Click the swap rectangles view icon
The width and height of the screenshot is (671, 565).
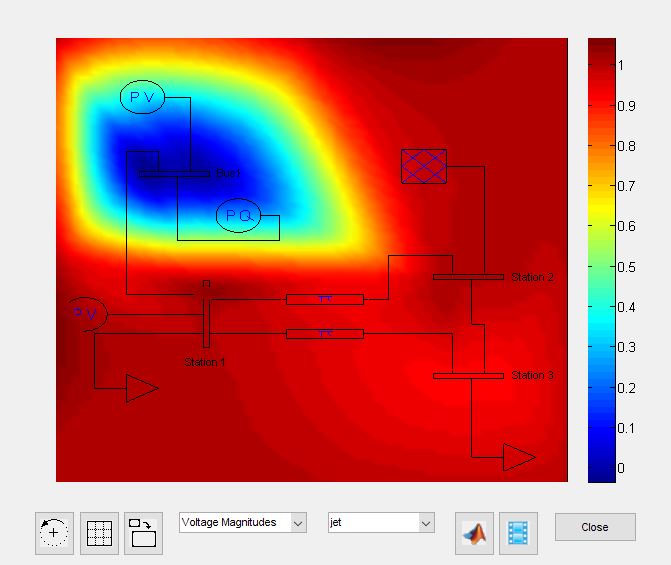[x=142, y=533]
